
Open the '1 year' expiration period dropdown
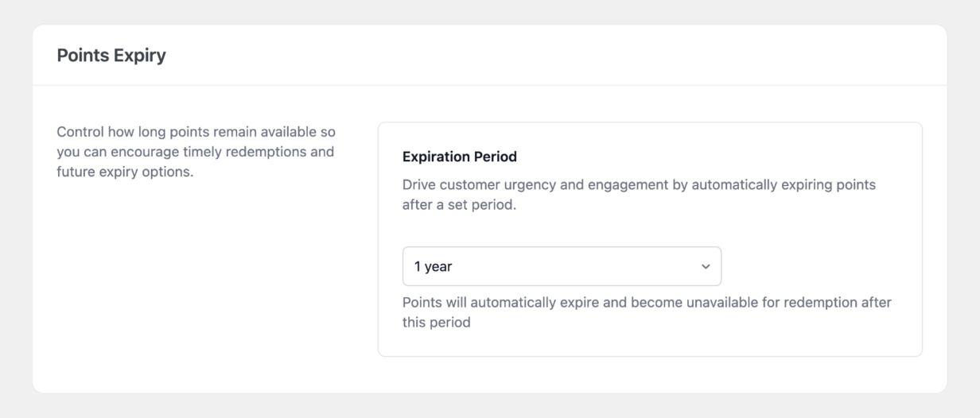(x=562, y=266)
